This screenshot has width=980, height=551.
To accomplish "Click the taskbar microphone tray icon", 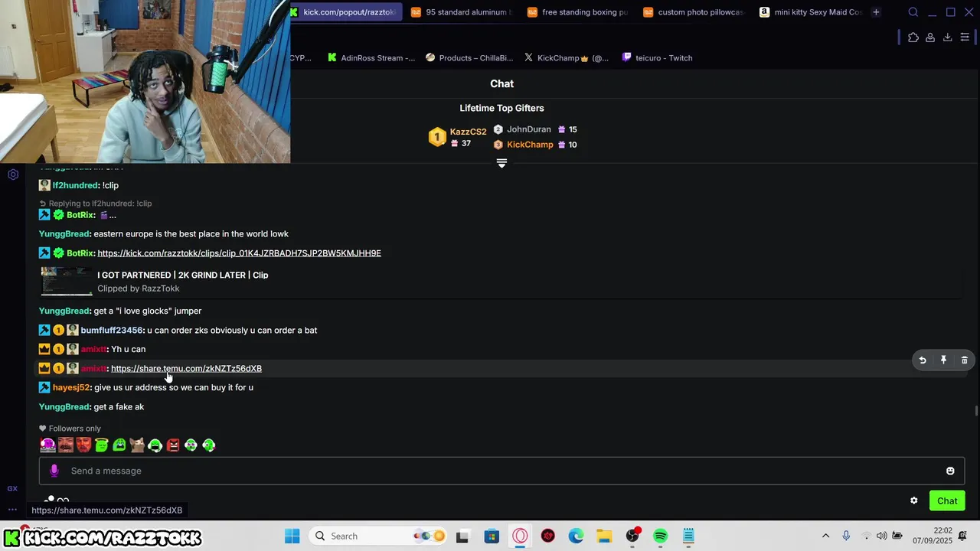I will (x=846, y=536).
